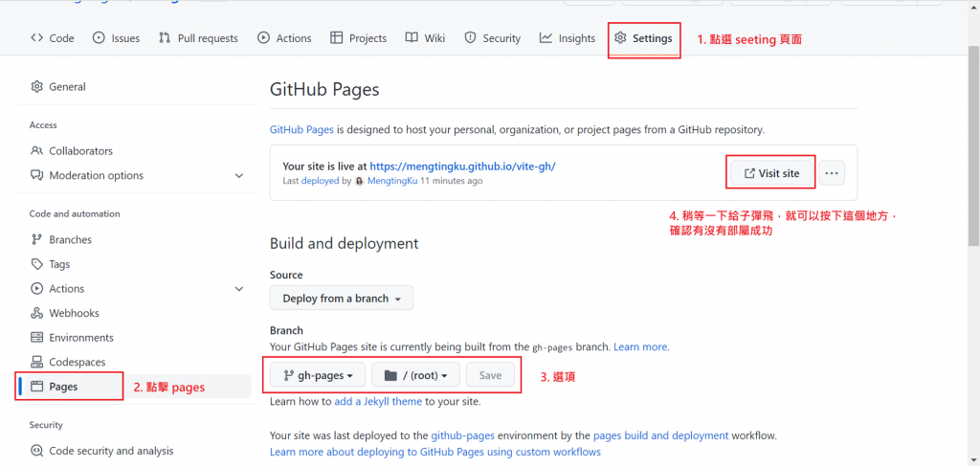
Task: Click the Learn more link after gh-pages branch
Action: [640, 346]
